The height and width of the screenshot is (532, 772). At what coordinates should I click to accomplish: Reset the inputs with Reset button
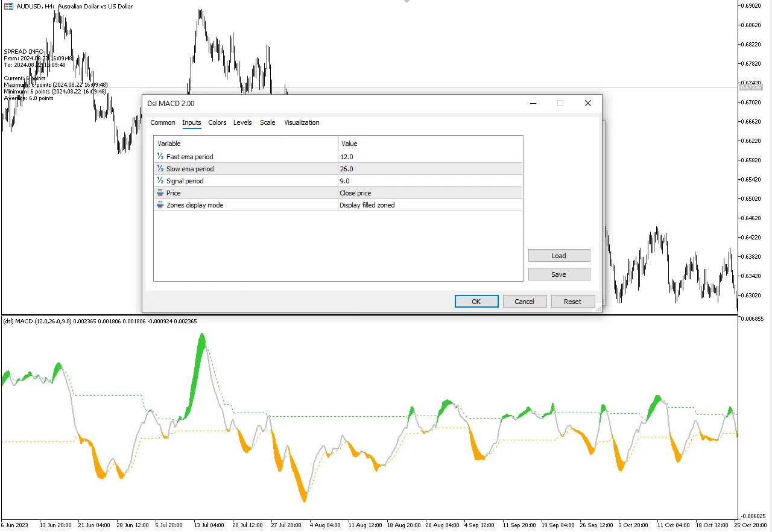pyautogui.click(x=572, y=302)
